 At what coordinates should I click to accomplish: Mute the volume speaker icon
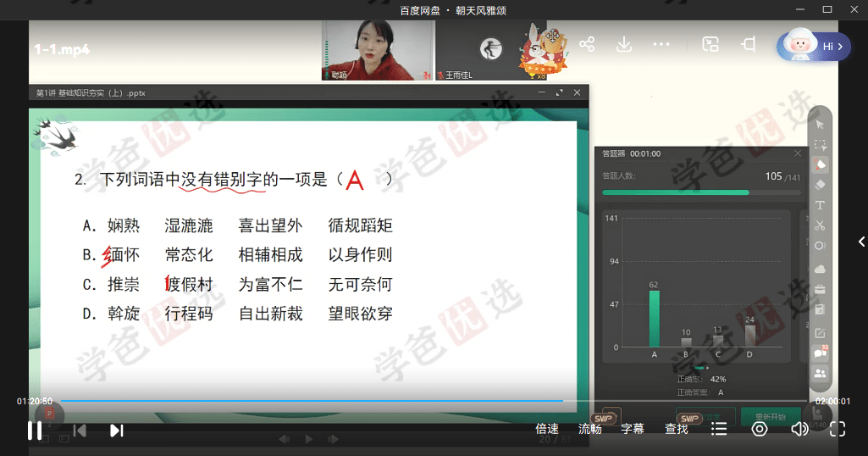pos(799,429)
